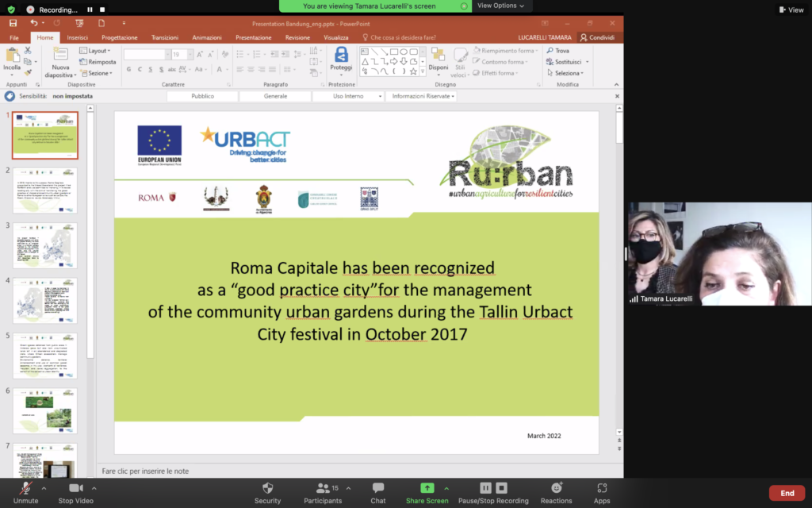Screen dimensions: 812x508
Task: Switch to the Transizioni ribbon tab
Action: [x=165, y=37]
